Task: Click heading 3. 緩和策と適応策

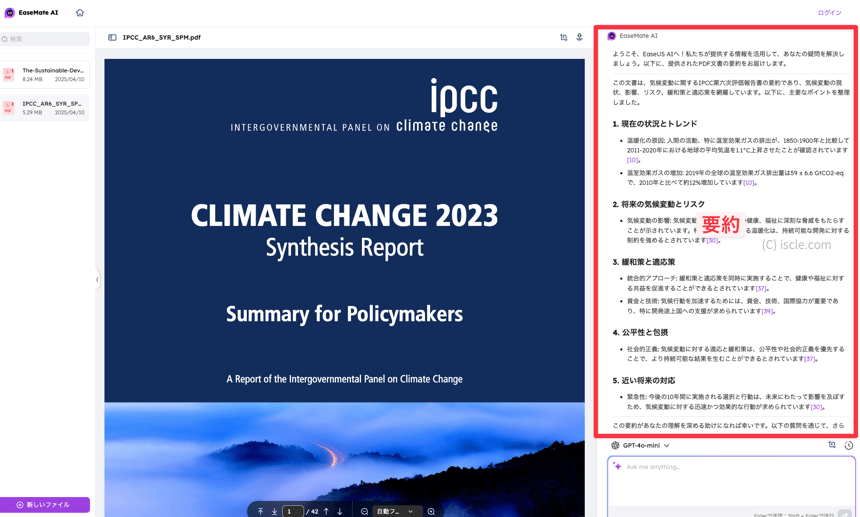Action: pos(643,262)
